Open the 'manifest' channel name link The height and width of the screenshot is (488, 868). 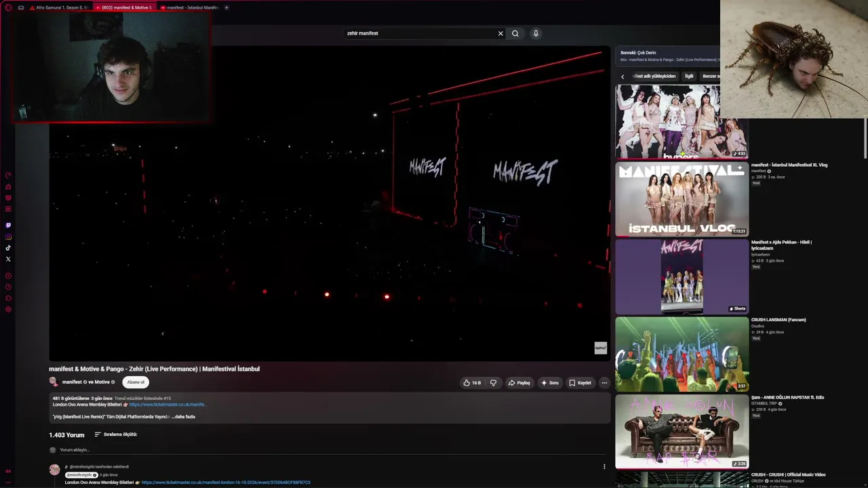[72, 382]
